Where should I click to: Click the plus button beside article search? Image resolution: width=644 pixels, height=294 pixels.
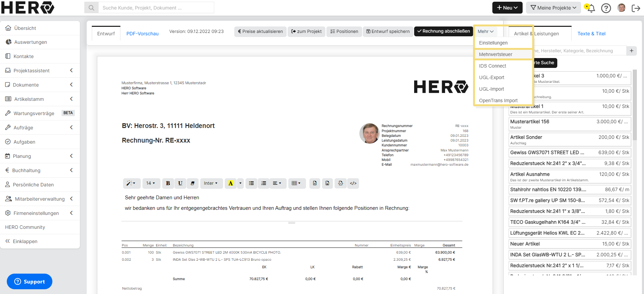(631, 51)
